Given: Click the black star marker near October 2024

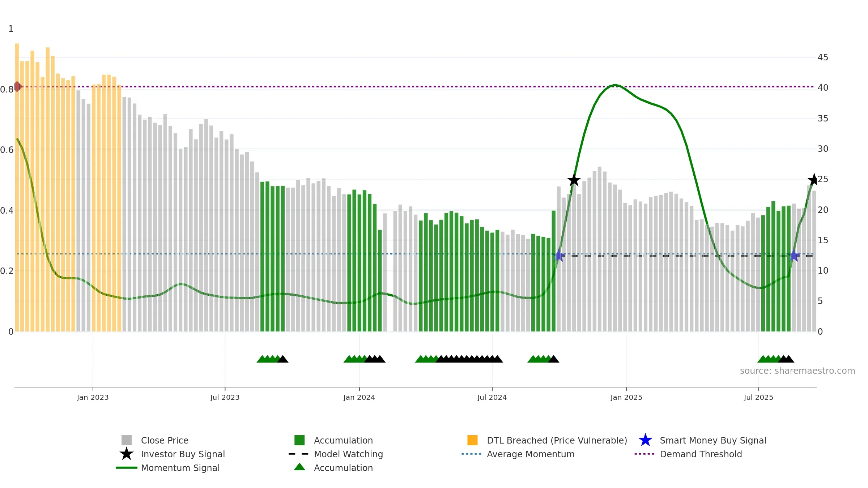Looking at the screenshot, I should click(574, 180).
